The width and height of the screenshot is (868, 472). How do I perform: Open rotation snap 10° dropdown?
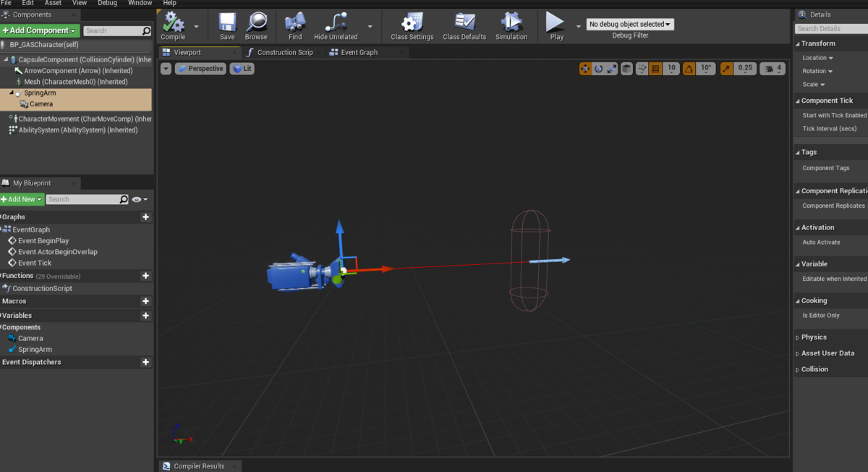click(x=707, y=69)
